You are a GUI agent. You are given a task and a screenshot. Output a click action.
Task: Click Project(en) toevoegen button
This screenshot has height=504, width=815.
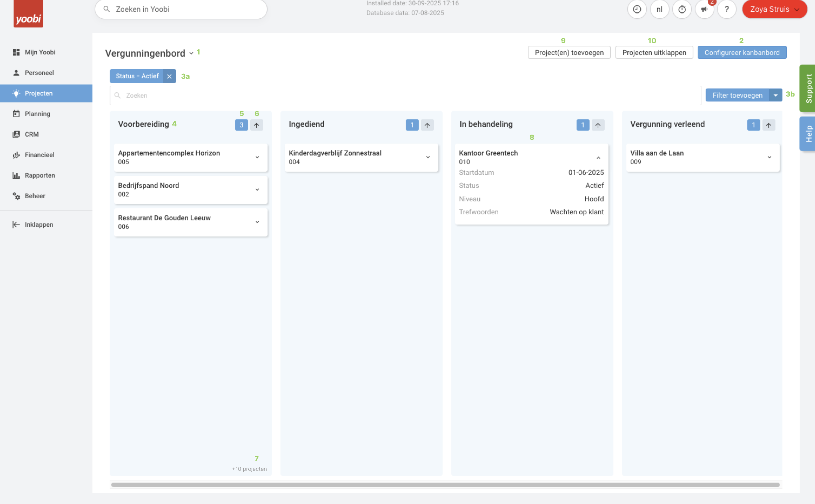coord(569,53)
